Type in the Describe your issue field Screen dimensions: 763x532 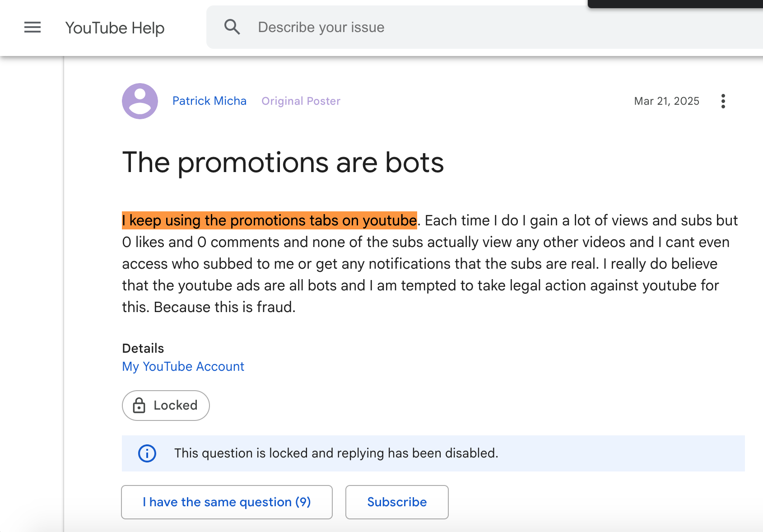pyautogui.click(x=451, y=27)
